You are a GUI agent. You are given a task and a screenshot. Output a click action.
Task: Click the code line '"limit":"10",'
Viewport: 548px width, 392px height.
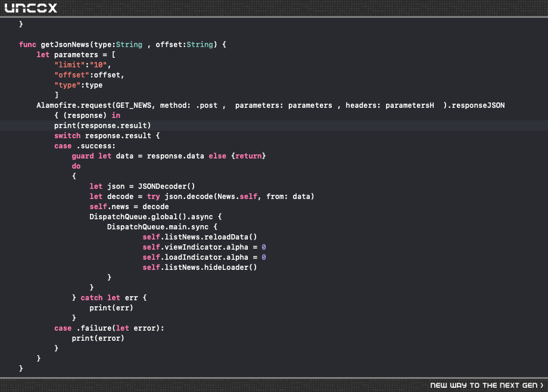pos(82,65)
